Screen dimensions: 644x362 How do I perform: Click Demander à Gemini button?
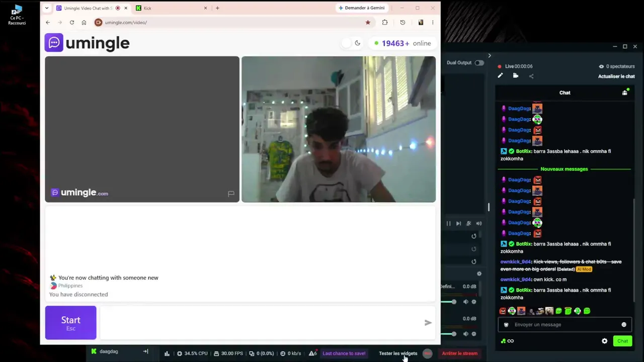(362, 8)
